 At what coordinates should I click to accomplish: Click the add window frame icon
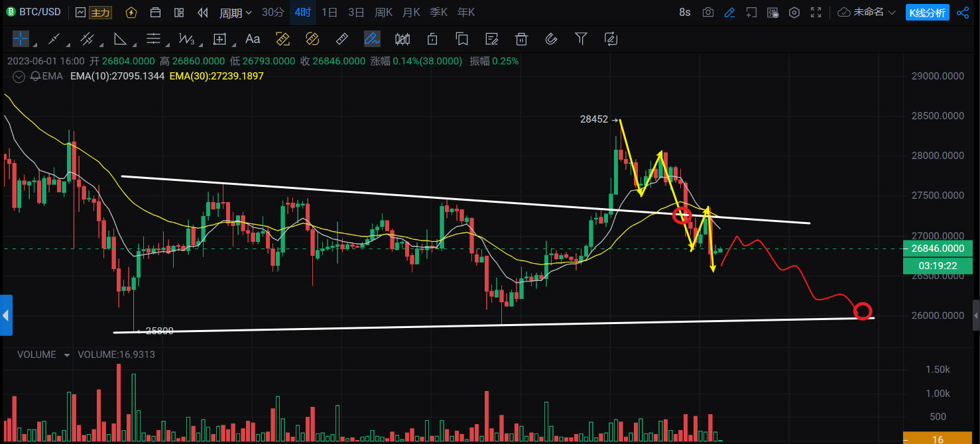pos(751,12)
